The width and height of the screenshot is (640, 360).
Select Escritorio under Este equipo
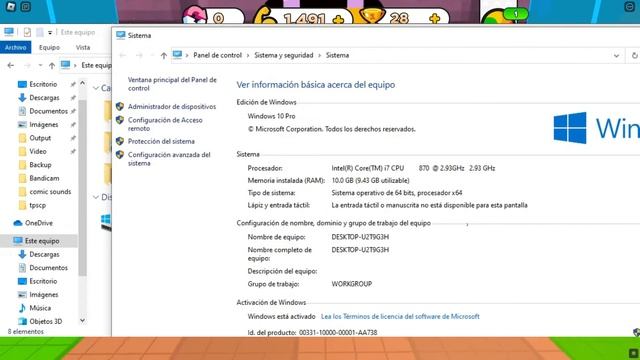tap(43, 281)
